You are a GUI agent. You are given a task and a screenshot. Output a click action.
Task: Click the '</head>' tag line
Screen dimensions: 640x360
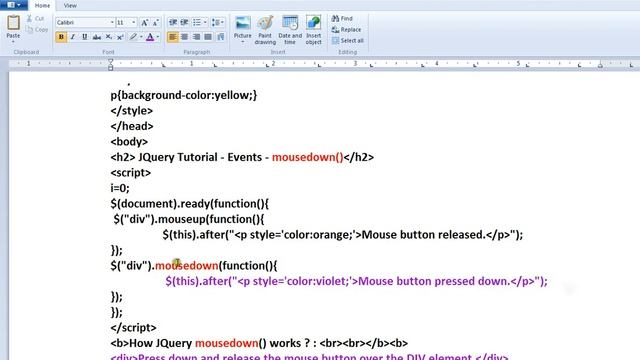point(132,126)
